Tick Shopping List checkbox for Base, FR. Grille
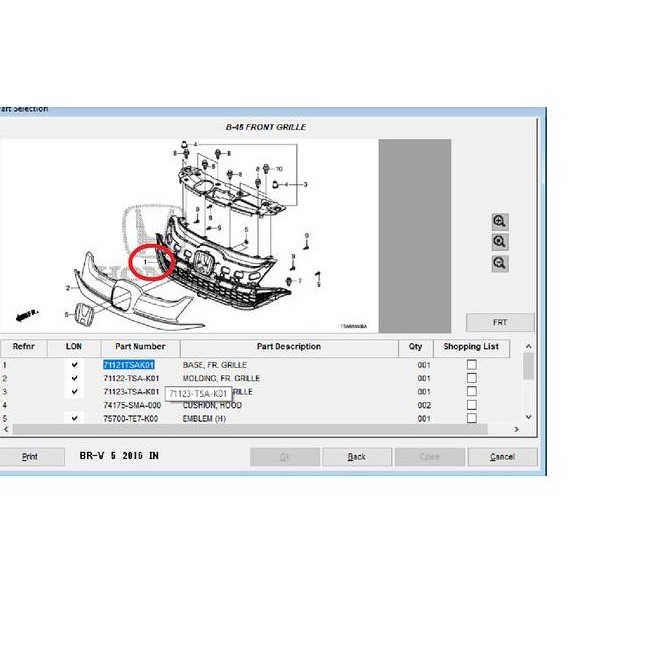The image size is (672, 672). pyautogui.click(x=471, y=365)
